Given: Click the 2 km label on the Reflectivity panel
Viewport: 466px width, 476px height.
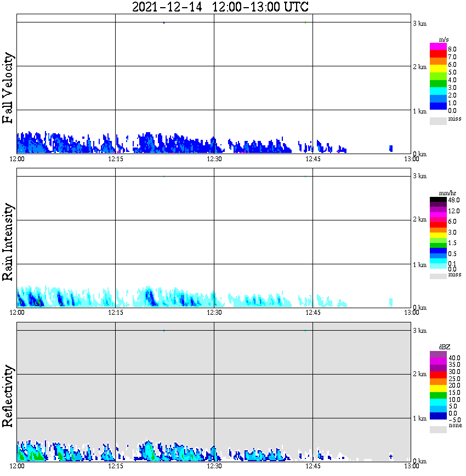Looking at the screenshot, I should (x=419, y=373).
